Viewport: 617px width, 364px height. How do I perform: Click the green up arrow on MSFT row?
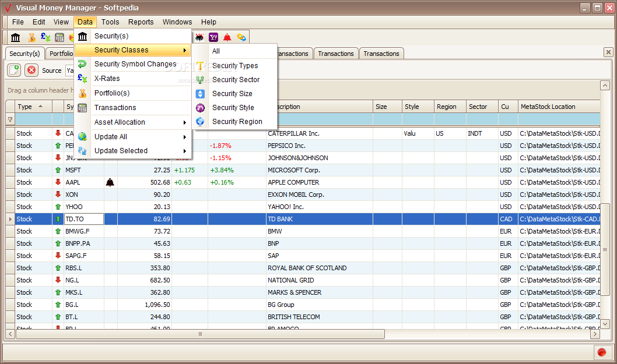58,170
